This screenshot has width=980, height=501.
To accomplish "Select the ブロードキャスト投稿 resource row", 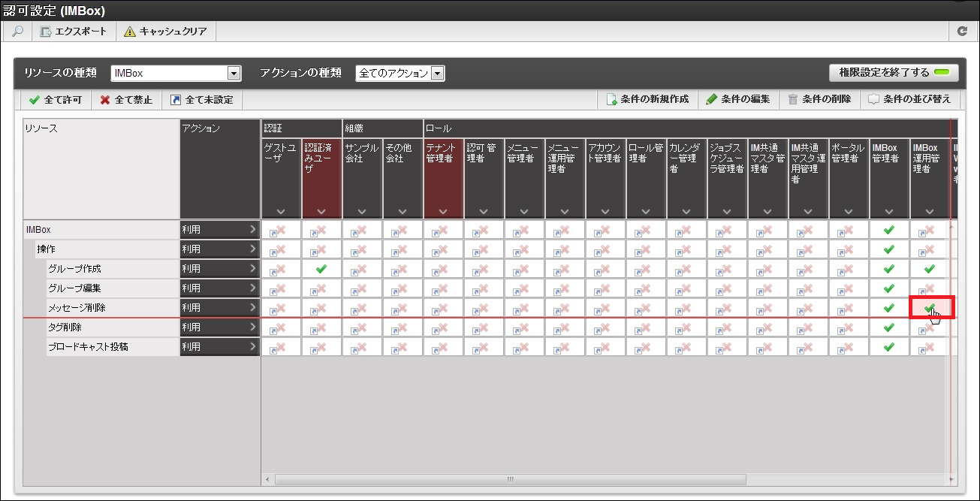I will [x=88, y=347].
